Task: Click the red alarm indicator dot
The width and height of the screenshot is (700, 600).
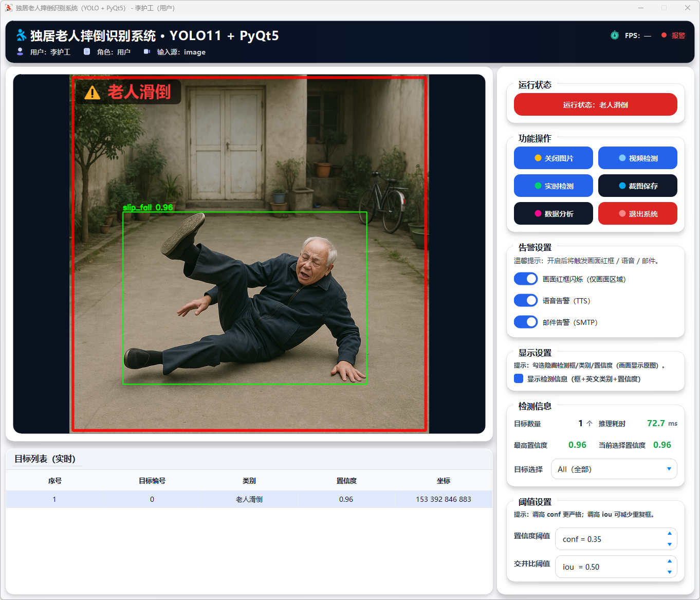Action: [664, 35]
